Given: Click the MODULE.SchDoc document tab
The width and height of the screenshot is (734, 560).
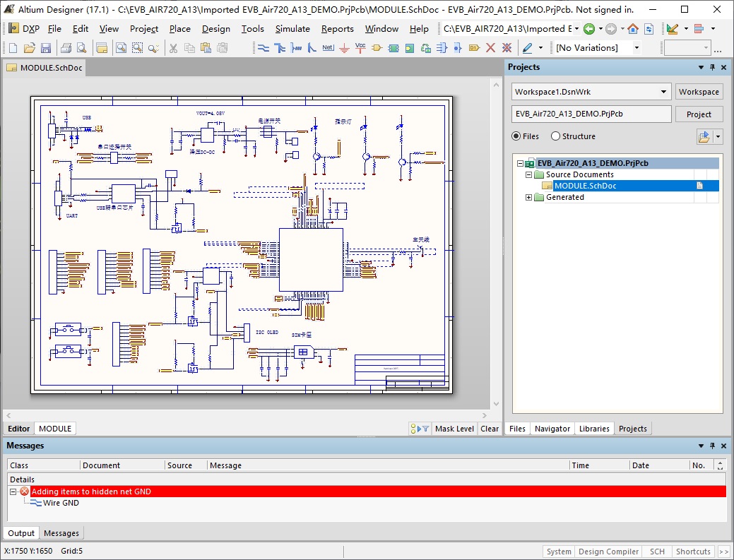Looking at the screenshot, I should tap(45, 68).
